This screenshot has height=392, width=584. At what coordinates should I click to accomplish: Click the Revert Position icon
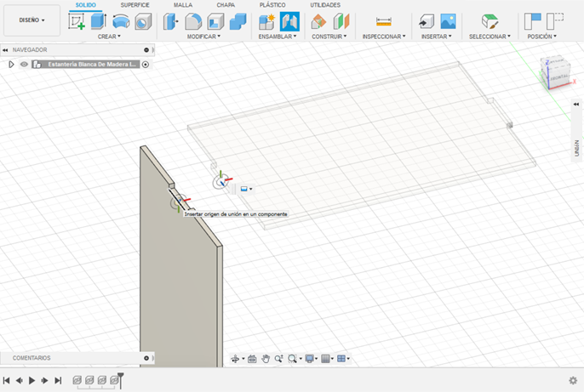[x=555, y=21]
